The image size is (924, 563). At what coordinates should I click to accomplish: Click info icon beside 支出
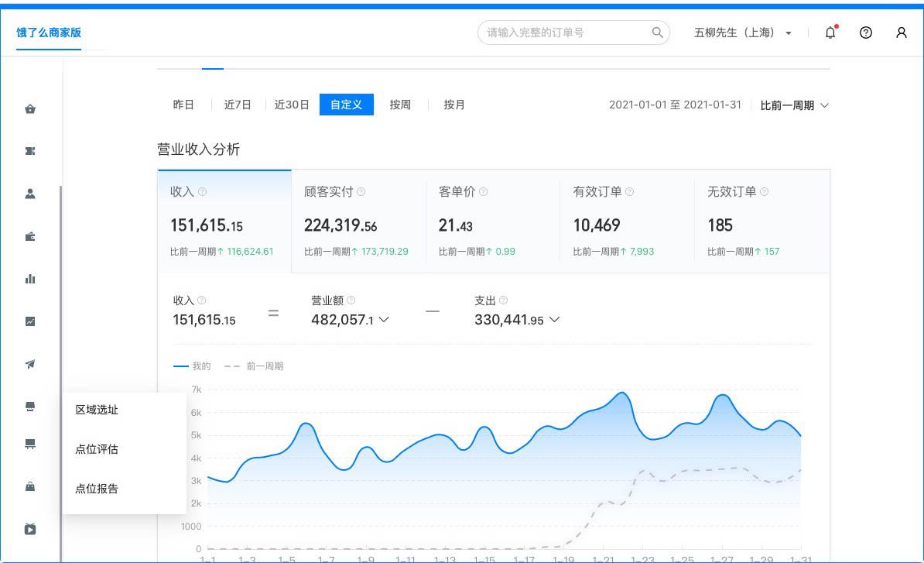503,300
